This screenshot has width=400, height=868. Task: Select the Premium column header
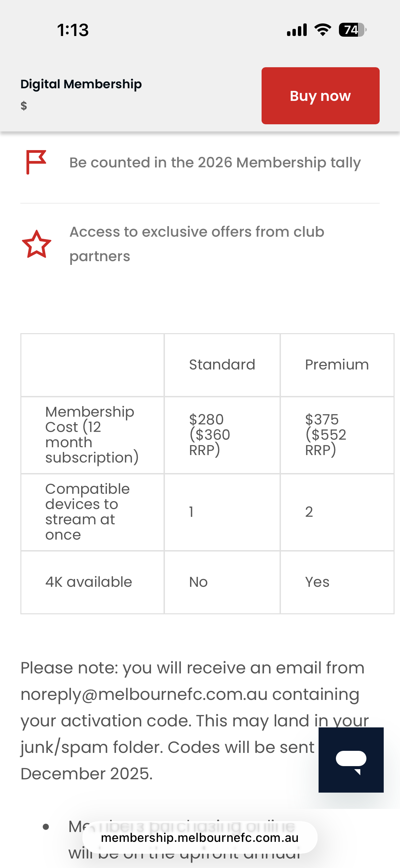click(x=337, y=365)
